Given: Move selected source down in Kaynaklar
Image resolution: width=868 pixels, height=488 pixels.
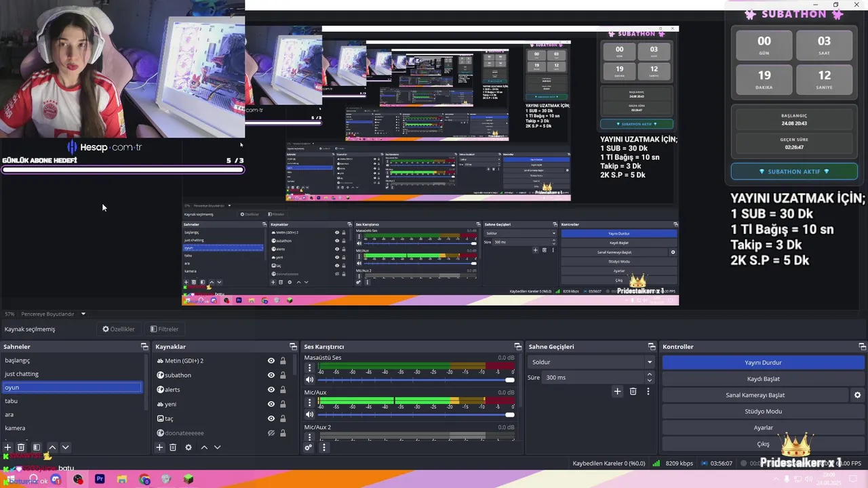Looking at the screenshot, I should (x=217, y=447).
